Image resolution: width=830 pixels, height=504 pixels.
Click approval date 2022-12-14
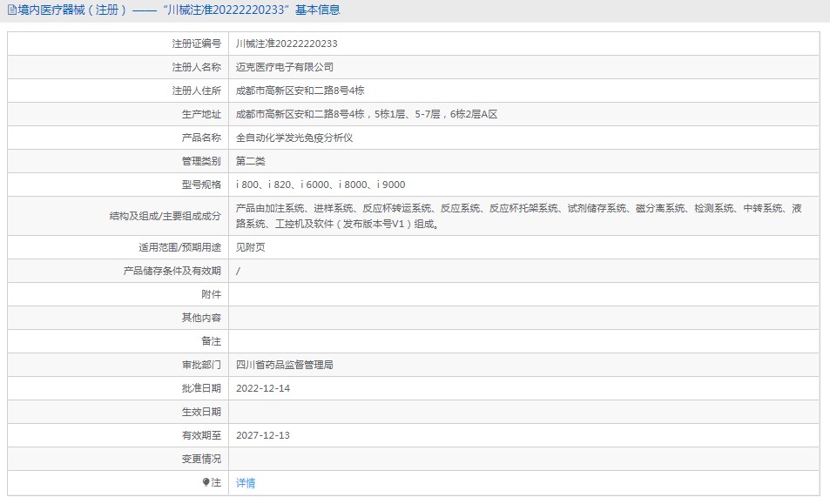[x=262, y=388]
